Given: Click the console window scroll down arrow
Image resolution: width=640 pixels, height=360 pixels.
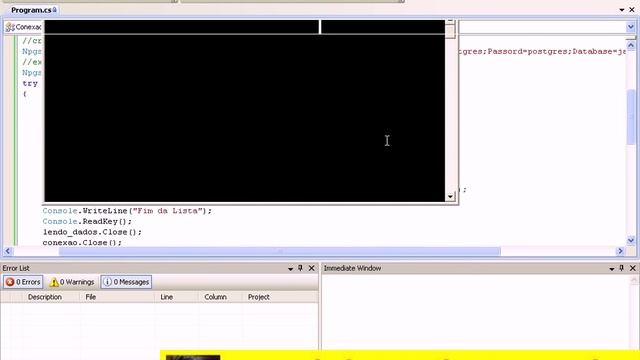Looking at the screenshot, I should point(450,197).
